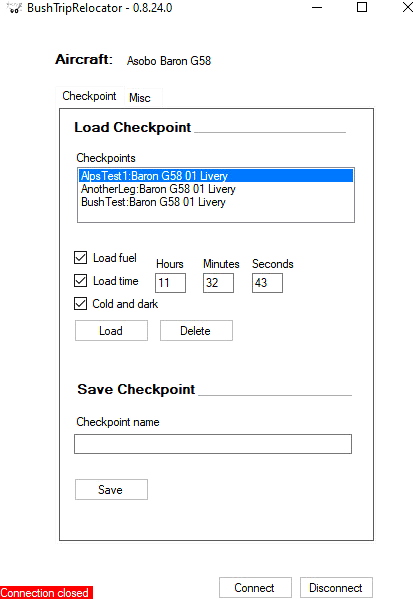Toggle the Load fuel checkbox
The width and height of the screenshot is (418, 599).
click(80, 258)
